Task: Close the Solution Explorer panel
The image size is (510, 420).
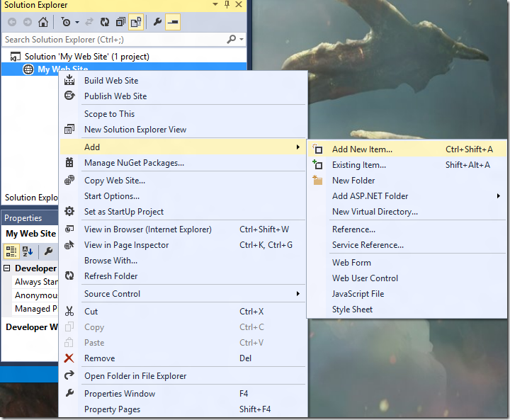Action: click(239, 4)
